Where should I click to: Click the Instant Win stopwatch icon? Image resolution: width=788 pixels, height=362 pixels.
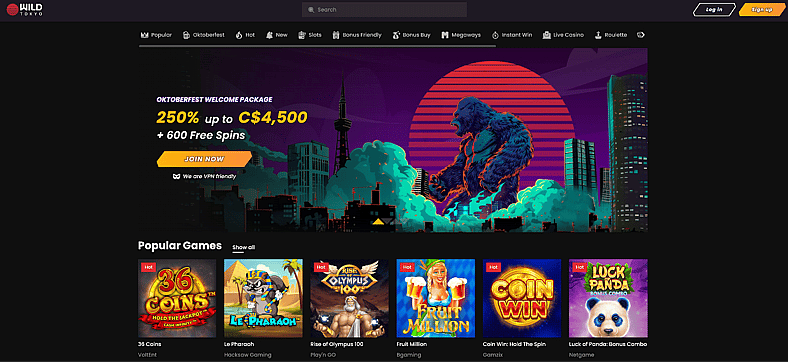pyautogui.click(x=495, y=35)
